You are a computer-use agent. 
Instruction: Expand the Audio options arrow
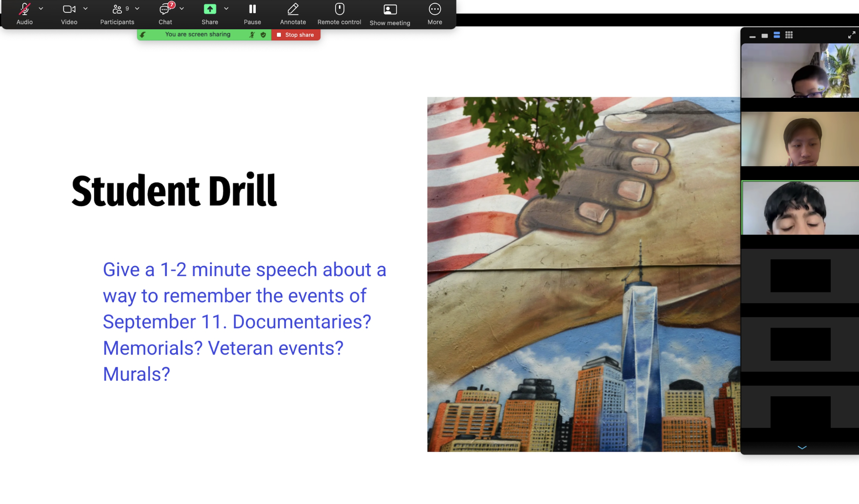point(41,9)
